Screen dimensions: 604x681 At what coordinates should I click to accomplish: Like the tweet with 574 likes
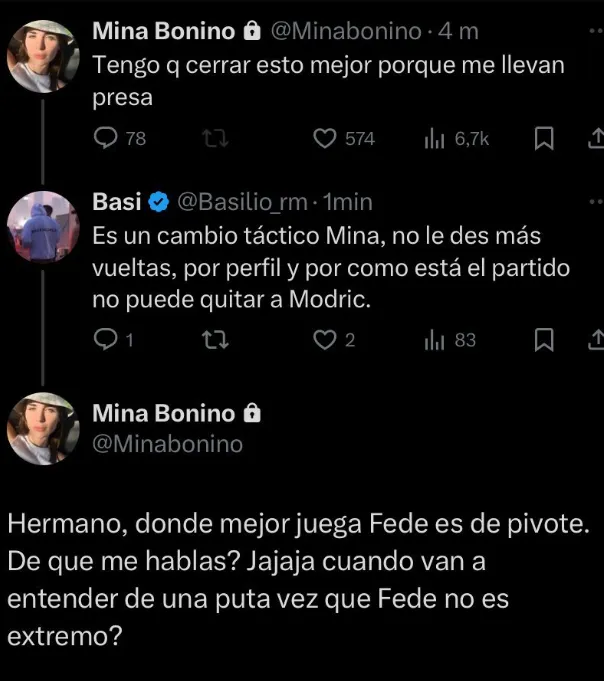[x=325, y=140]
